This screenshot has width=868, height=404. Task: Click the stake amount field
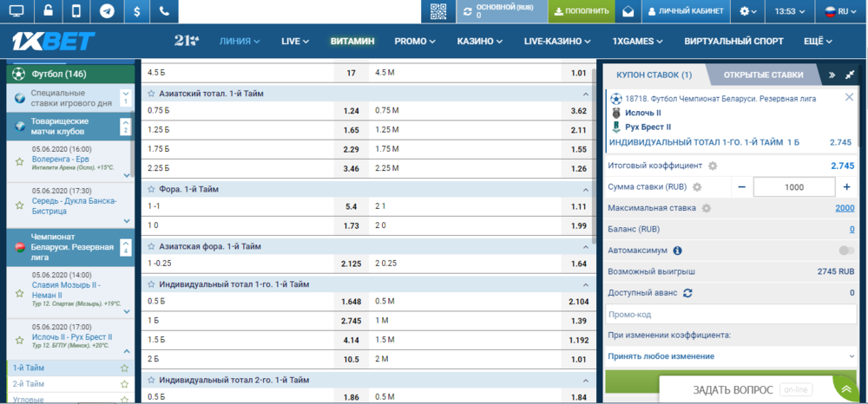tap(794, 187)
